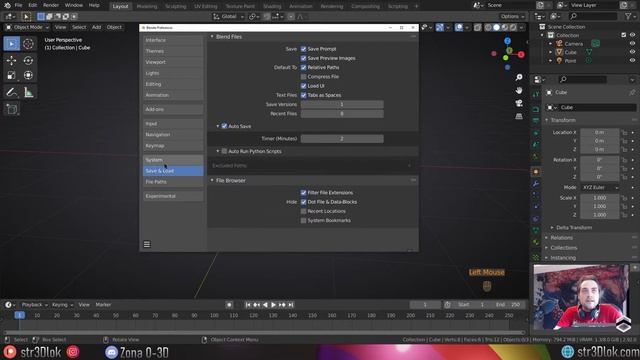Open the viewport Add menu
Image resolution: width=640 pixels, height=360 pixels.
point(96,27)
